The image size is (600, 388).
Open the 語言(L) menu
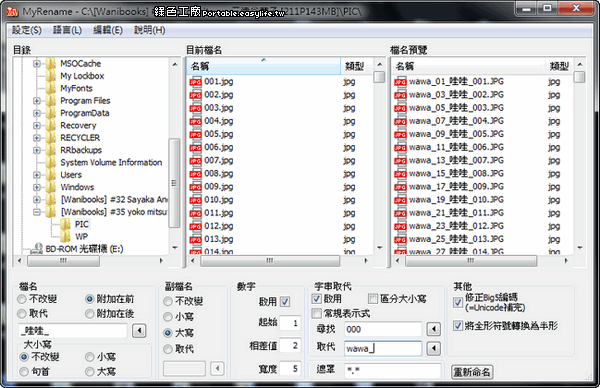(x=68, y=30)
